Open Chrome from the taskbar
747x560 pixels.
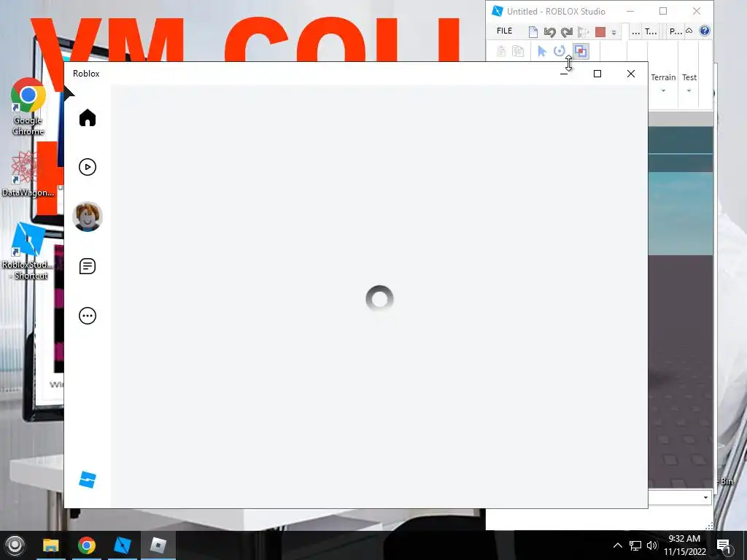[x=87, y=545]
